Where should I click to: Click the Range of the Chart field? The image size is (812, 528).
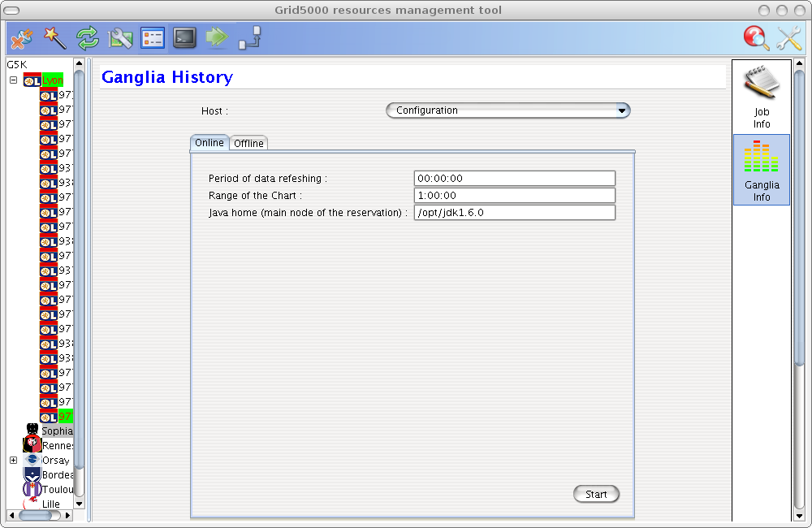point(515,195)
